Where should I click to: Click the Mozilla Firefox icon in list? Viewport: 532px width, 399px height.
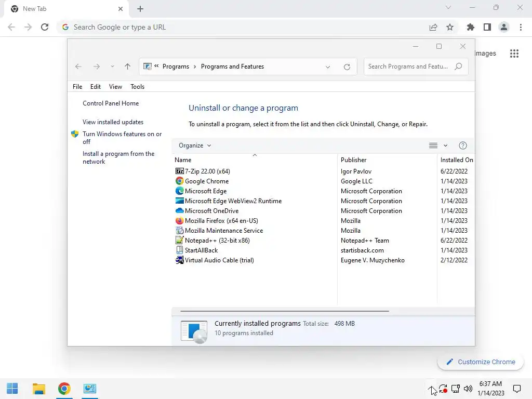point(179,220)
